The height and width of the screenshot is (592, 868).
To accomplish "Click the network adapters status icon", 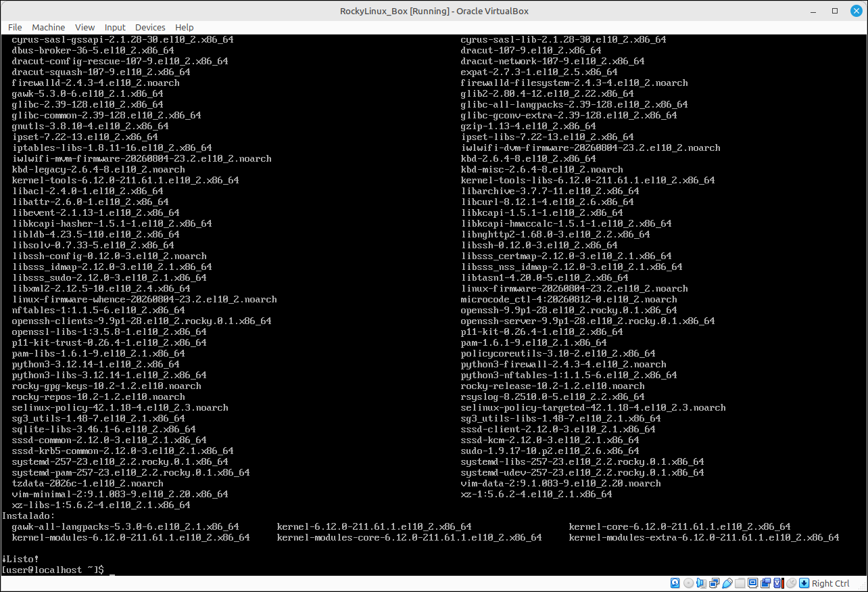I will click(714, 583).
